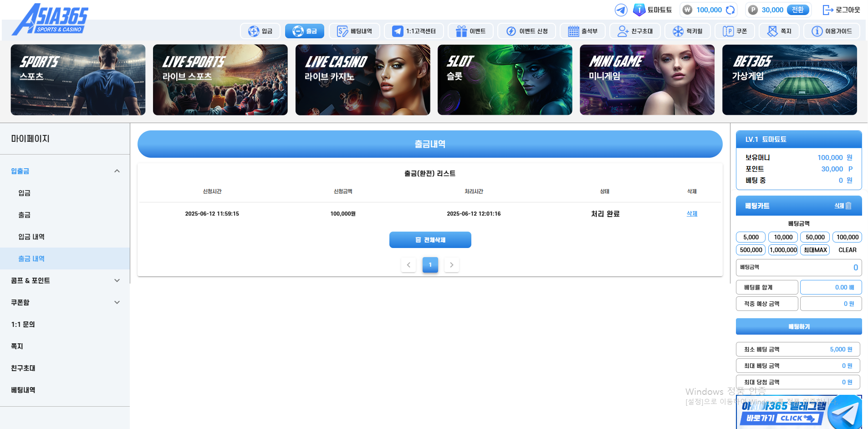
Task: Click the 쪽지 message icon in top menu
Action: coord(772,31)
